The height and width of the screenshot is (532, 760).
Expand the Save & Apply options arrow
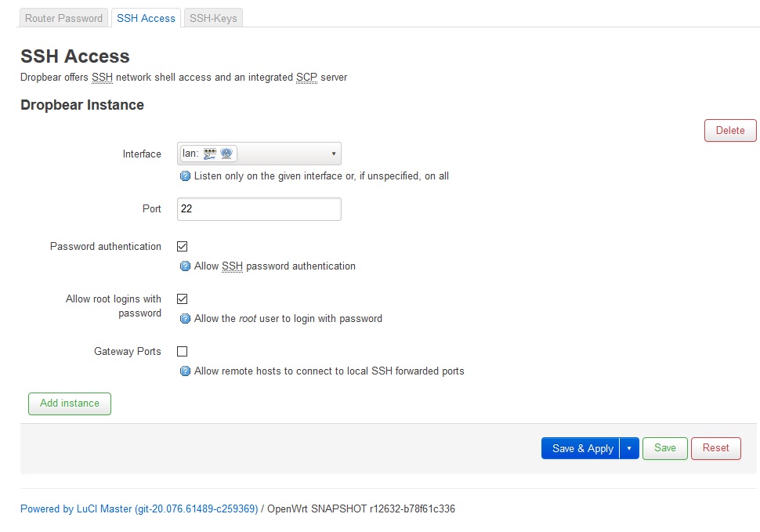click(x=629, y=448)
